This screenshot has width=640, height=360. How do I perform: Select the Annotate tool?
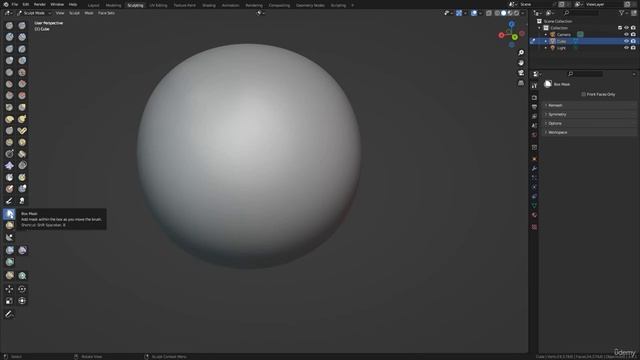[x=9, y=314]
